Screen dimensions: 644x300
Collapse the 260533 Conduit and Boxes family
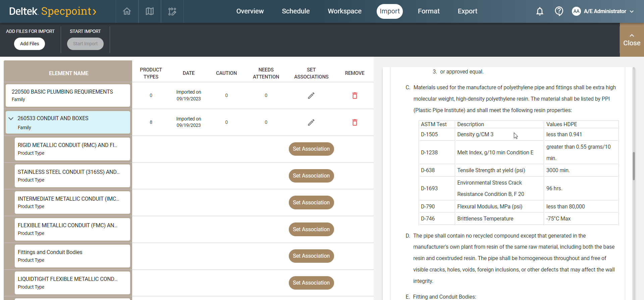click(x=11, y=118)
